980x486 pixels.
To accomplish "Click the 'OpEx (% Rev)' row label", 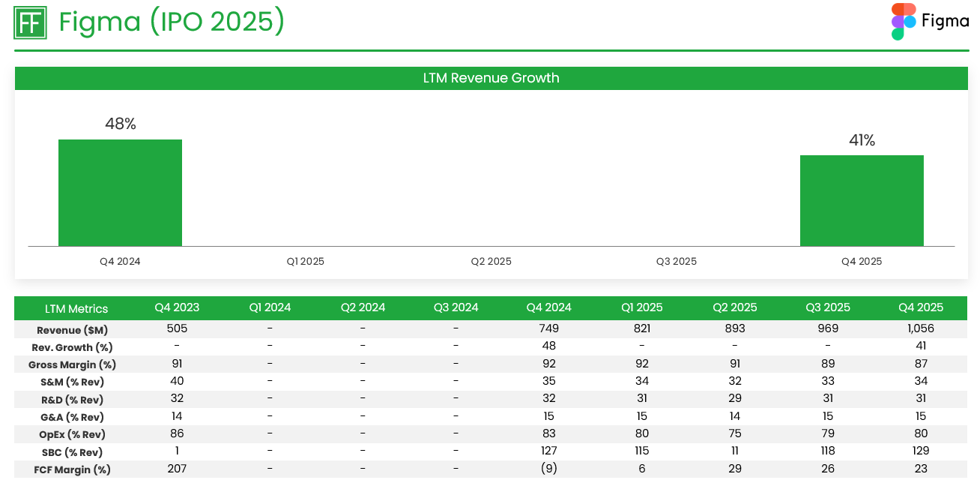I will click(x=72, y=434).
